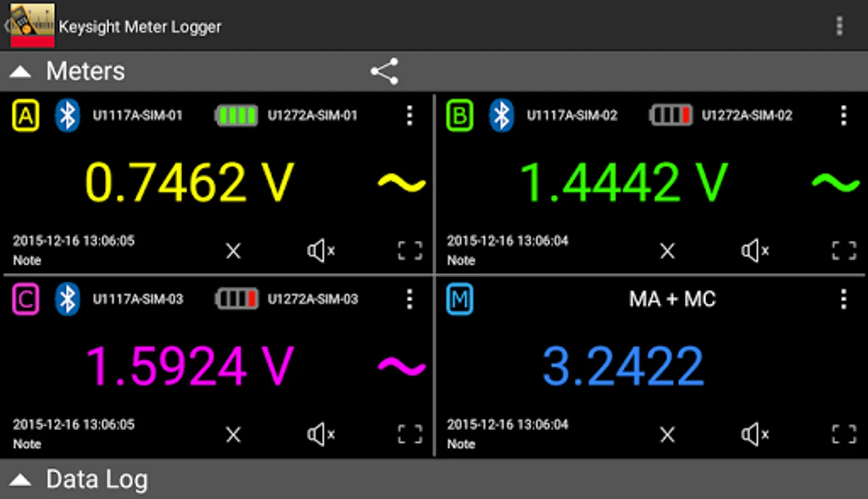The image size is (868, 499).
Task: Toggle mute speaker for meter B
Action: [756, 251]
